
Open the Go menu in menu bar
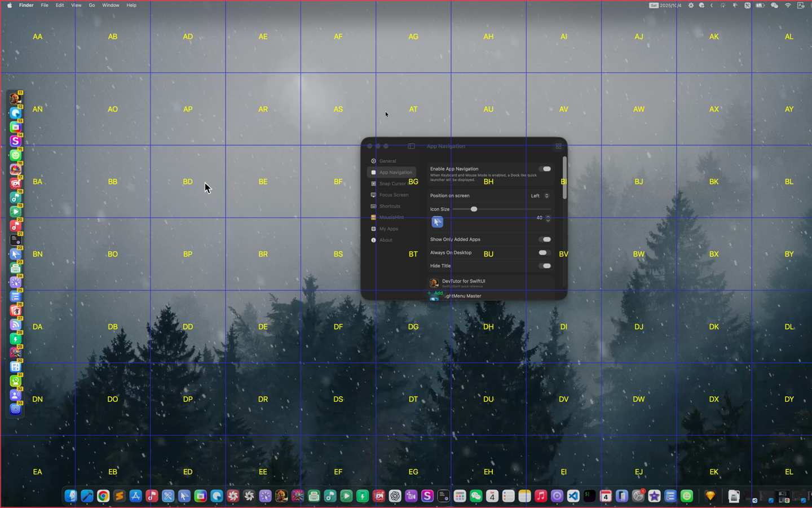tap(91, 5)
